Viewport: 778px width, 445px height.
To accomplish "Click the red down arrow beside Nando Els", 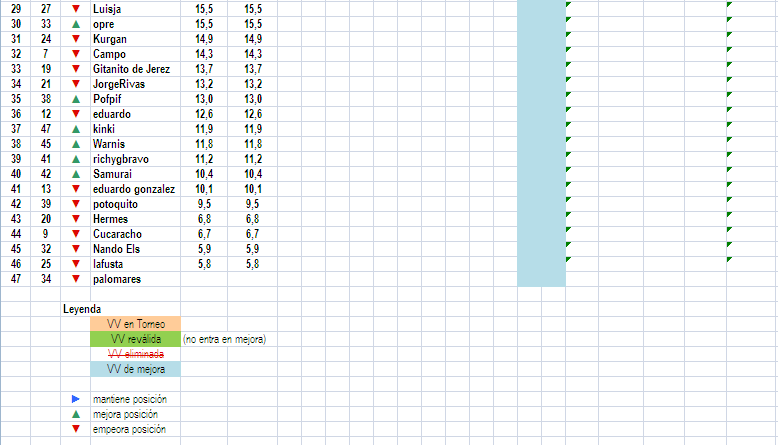I will coord(76,249).
